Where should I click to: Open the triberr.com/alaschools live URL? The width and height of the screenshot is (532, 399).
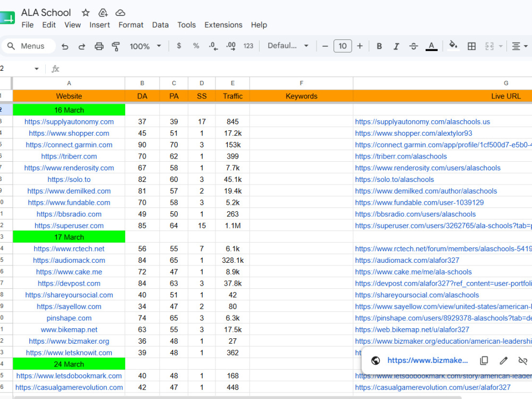(401, 156)
